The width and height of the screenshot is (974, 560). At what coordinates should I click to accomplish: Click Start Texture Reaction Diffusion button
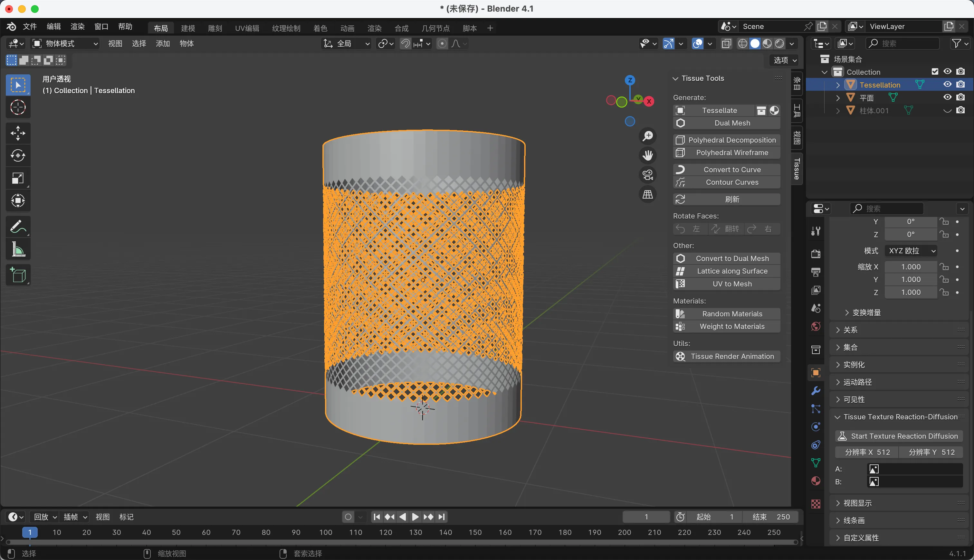pyautogui.click(x=899, y=436)
